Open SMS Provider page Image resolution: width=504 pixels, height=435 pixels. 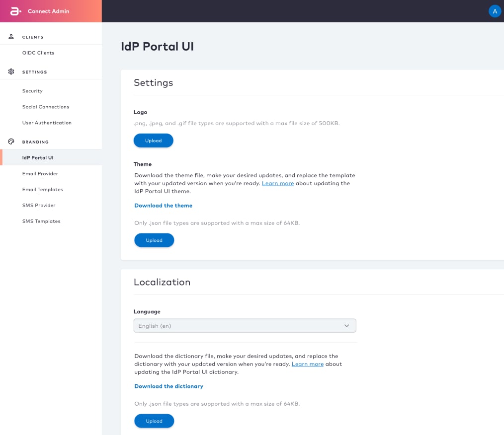point(39,206)
